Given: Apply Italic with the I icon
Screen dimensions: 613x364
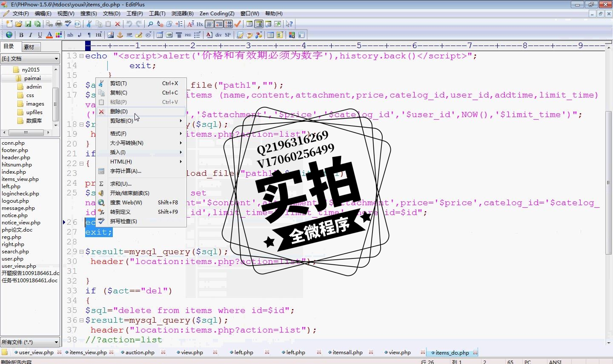Looking at the screenshot, I should (x=31, y=35).
